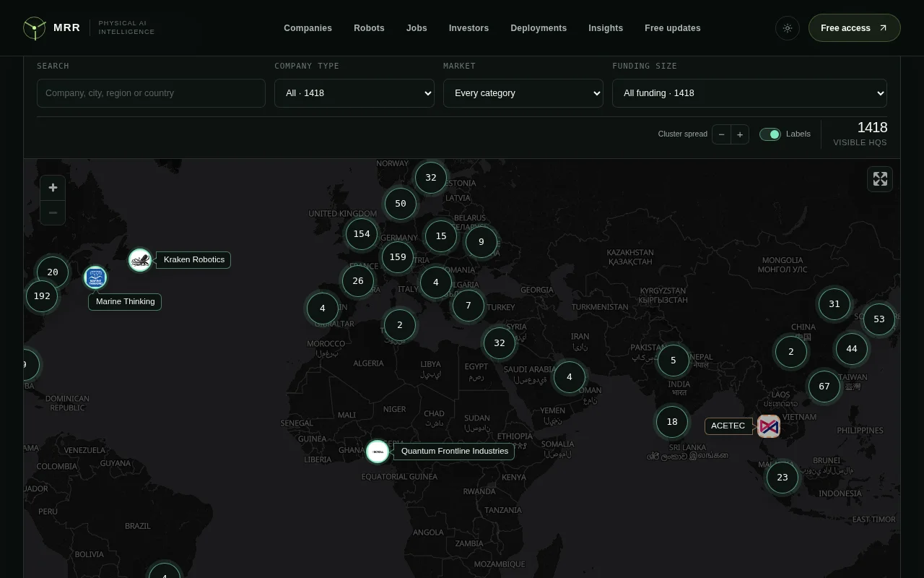Open the 67 cluster near Taiwan
924x578 pixels.
tap(824, 387)
